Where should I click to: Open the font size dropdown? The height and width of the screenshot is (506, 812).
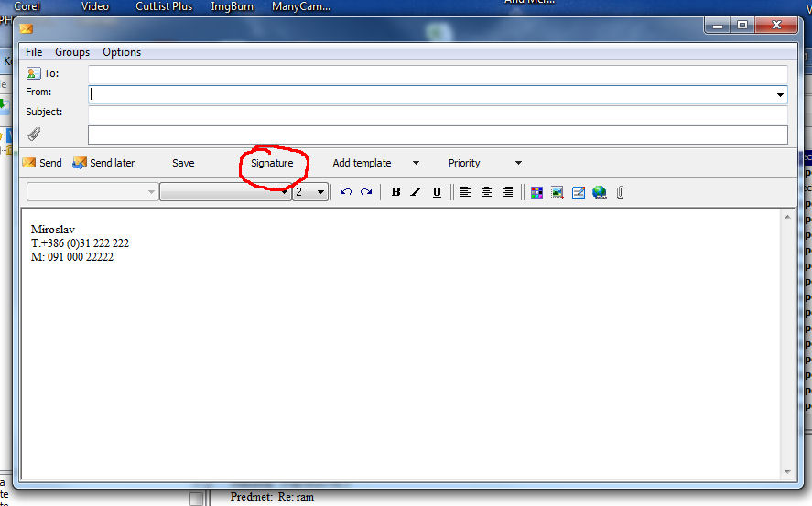[x=320, y=192]
